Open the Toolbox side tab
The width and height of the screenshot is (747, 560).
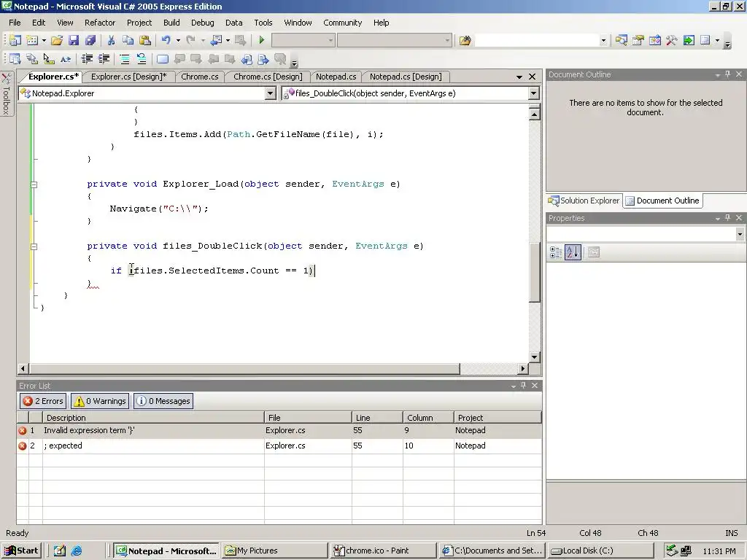(6, 94)
